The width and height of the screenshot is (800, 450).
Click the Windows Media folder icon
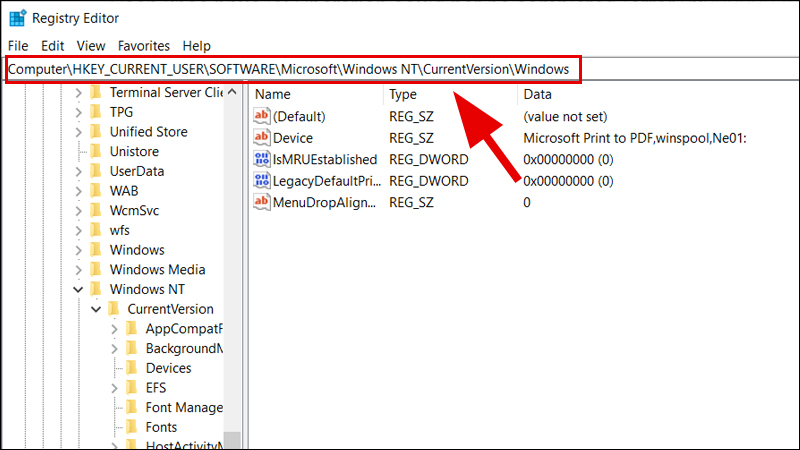pyautogui.click(x=96, y=270)
